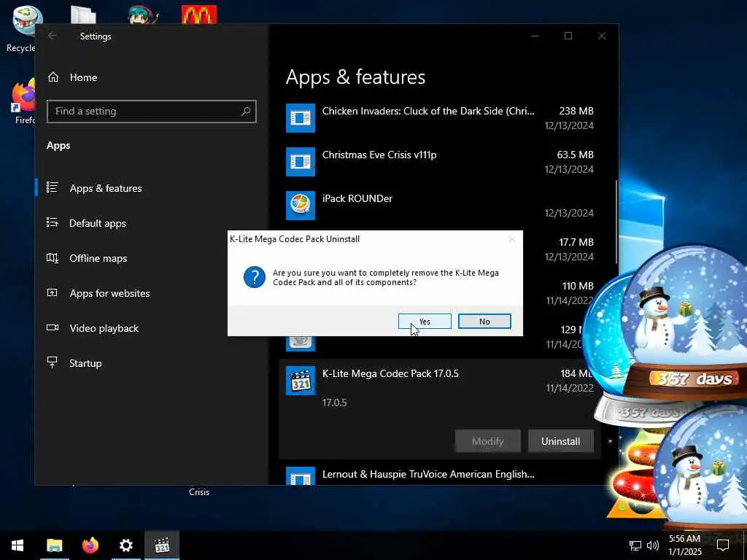The width and height of the screenshot is (747, 560).
Task: Click the Settings gear on taskbar
Action: pos(126,545)
